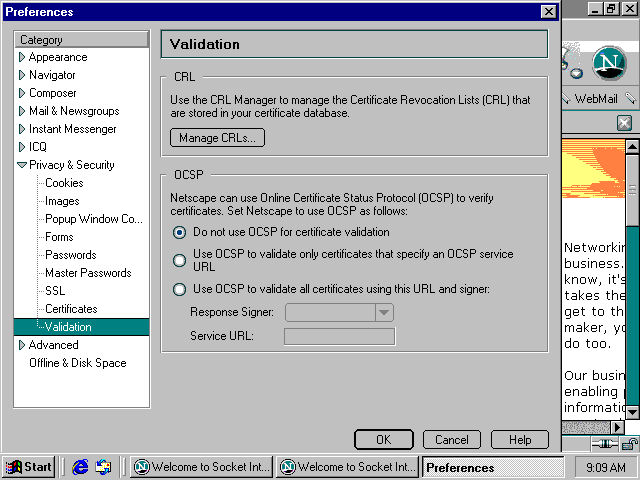Expand the Composer category
This screenshot has height=480, width=640.
point(22,93)
